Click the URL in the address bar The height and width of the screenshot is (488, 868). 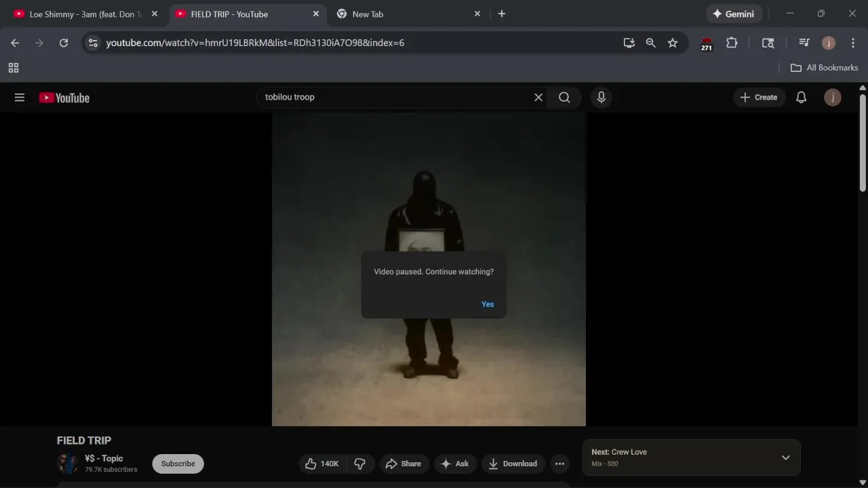click(255, 43)
